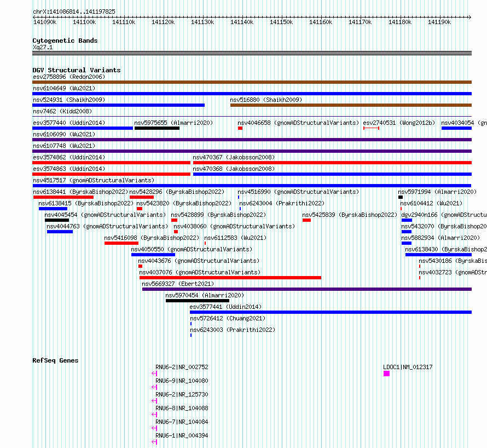Select the black nsv5970454 (Almarri2020) bar

point(198,301)
